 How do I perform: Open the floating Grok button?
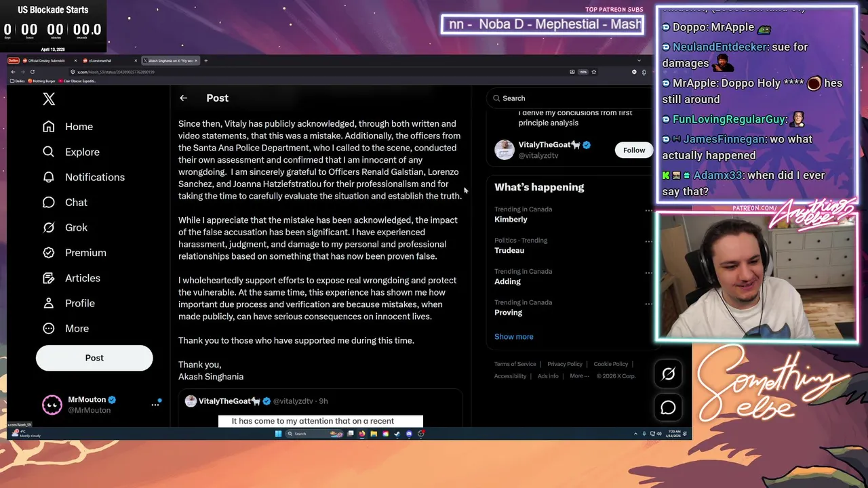[x=668, y=373]
